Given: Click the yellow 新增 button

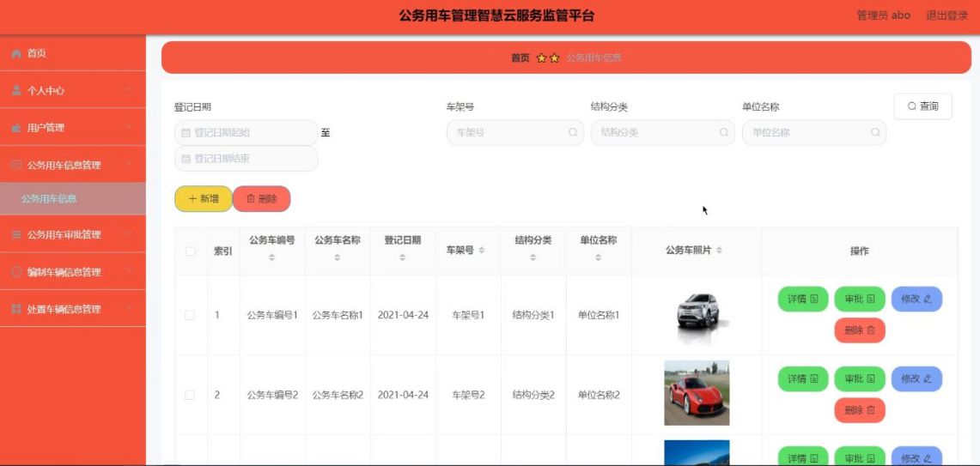Looking at the screenshot, I should pyautogui.click(x=203, y=199).
